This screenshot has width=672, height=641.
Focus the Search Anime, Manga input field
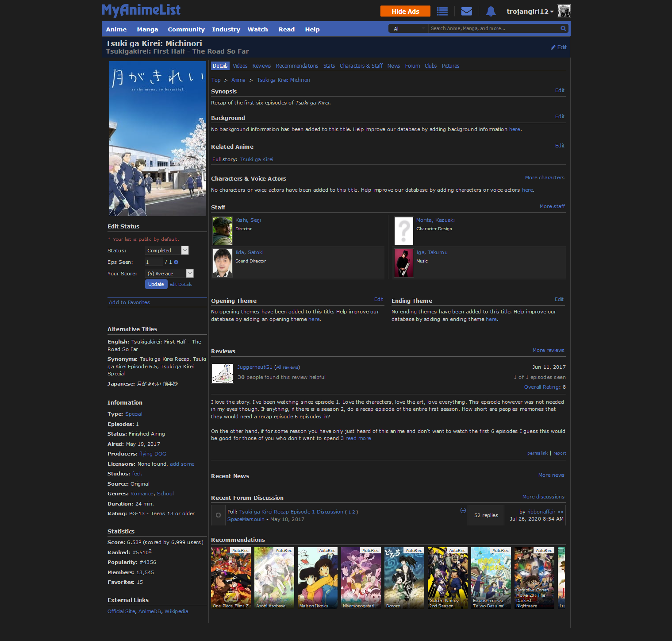coord(494,28)
